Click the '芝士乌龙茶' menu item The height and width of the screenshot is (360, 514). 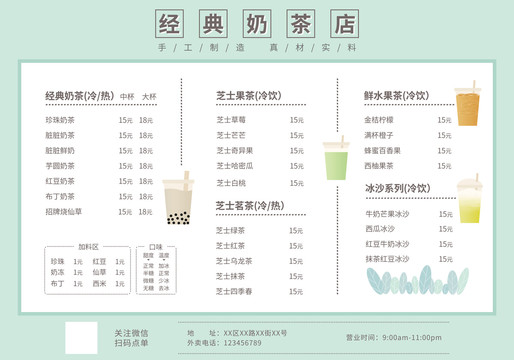pos(234,261)
